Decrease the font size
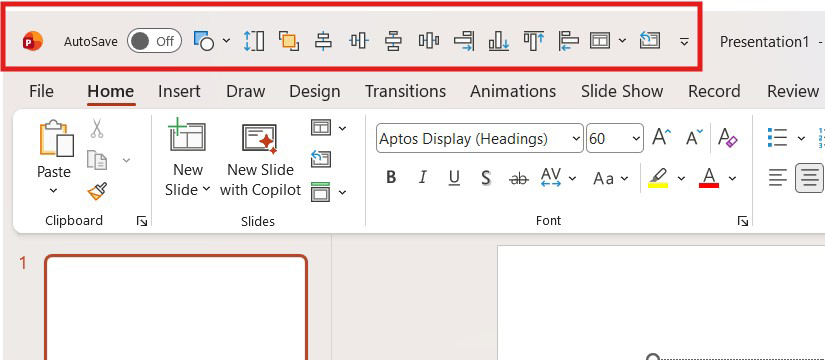The width and height of the screenshot is (825, 360). click(x=695, y=138)
